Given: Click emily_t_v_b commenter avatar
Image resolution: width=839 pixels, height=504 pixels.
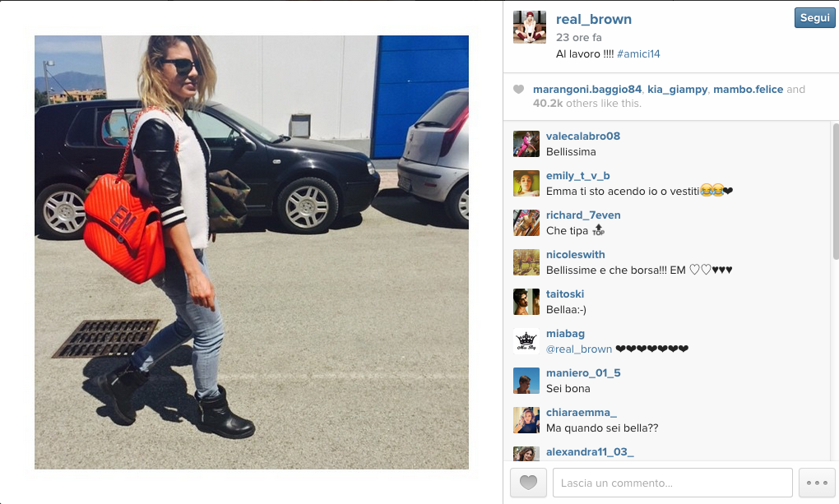Looking at the screenshot, I should [x=526, y=183].
